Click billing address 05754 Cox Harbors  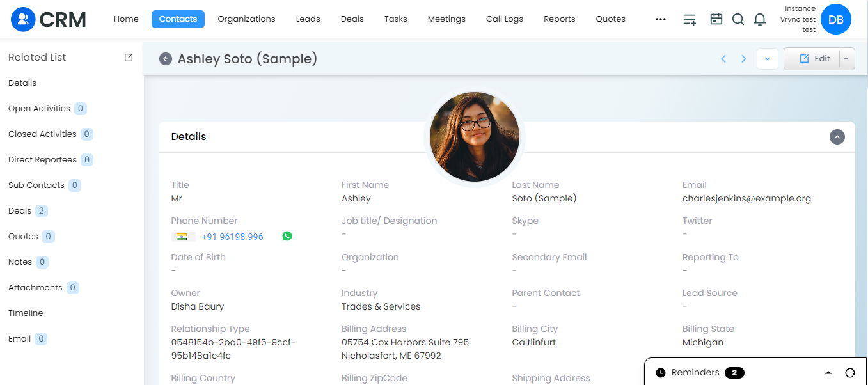(406, 349)
